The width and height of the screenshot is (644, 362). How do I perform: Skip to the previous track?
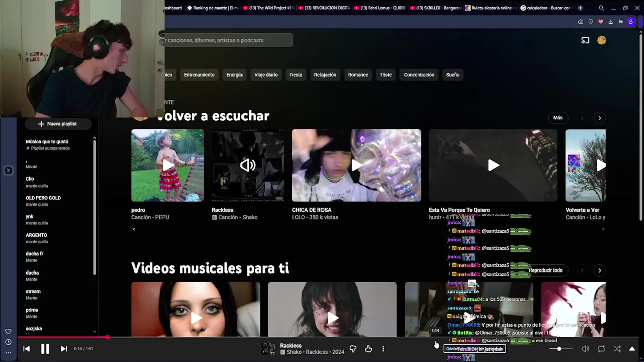27,349
